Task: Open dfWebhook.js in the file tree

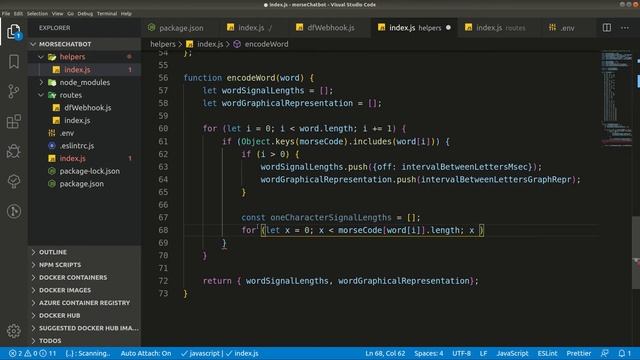Action: [84, 108]
